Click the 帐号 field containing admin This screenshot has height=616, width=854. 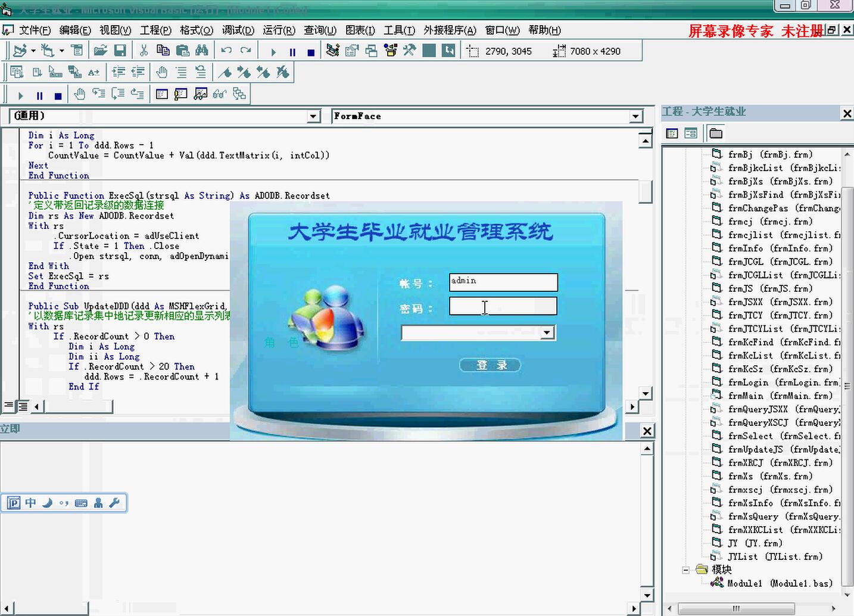(503, 282)
